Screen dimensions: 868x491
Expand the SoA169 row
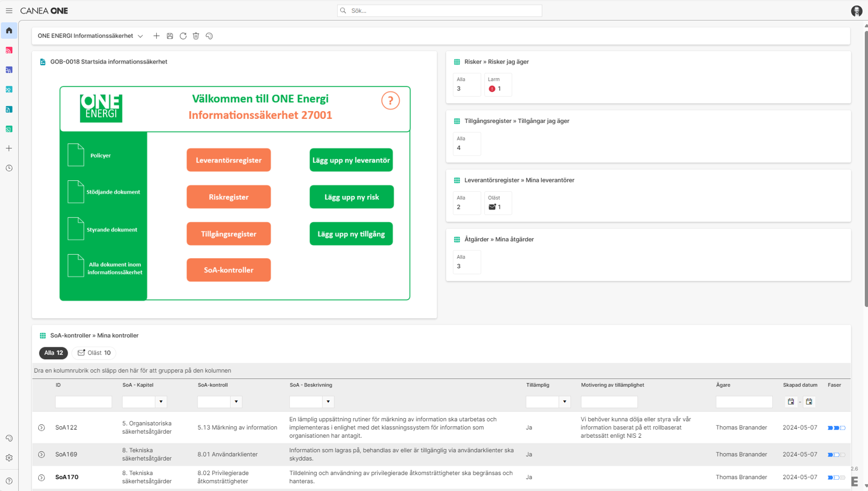(x=41, y=455)
